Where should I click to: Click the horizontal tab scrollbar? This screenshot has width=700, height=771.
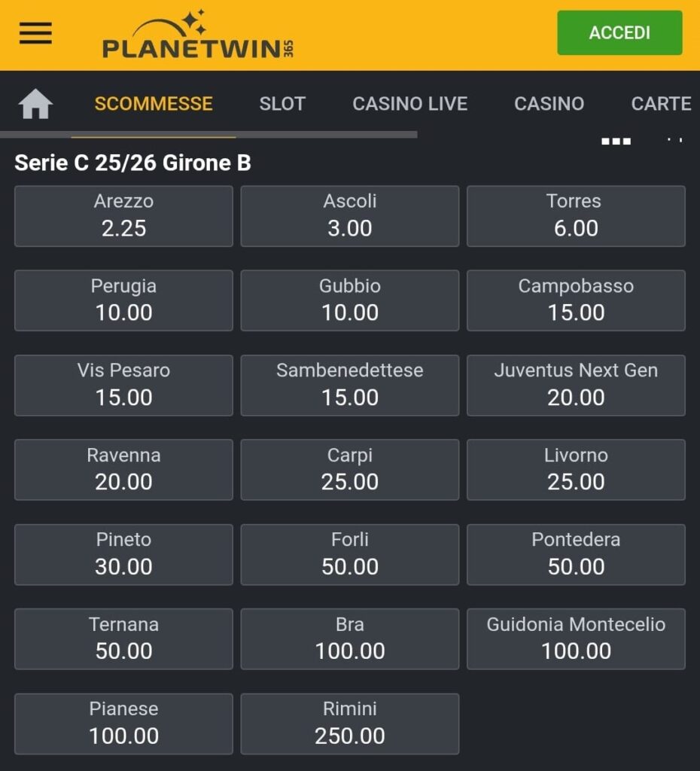point(208,134)
